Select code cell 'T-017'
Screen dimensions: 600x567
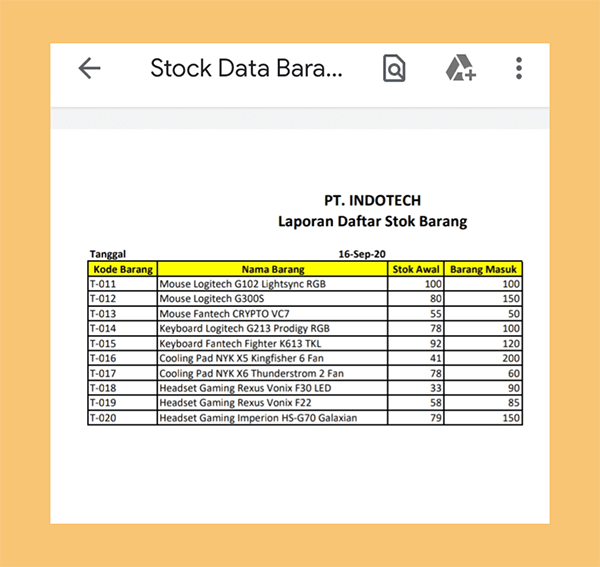[123, 373]
